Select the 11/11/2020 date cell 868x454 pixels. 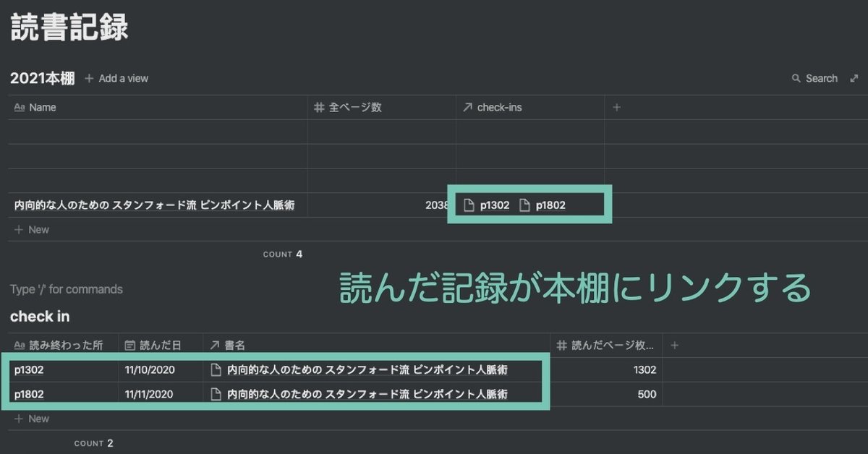[161, 394]
